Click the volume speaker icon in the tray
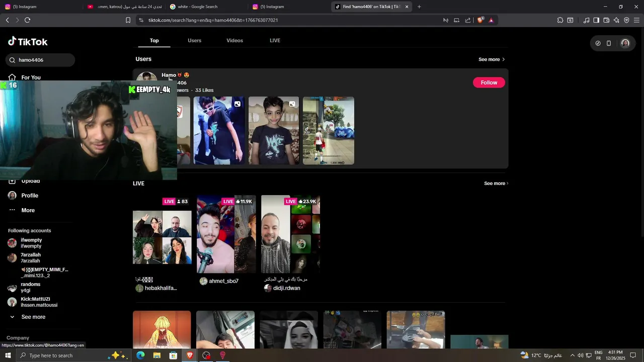This screenshot has width=644, height=362. pyautogui.click(x=580, y=355)
